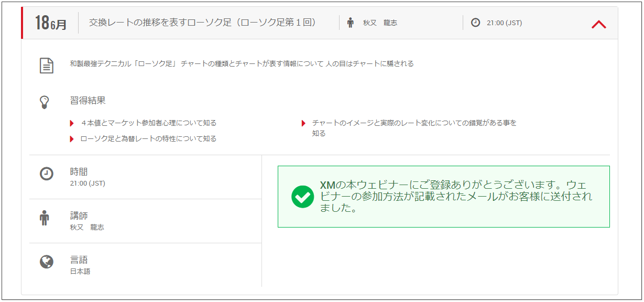Click bullet チャートのイメージと実際のレート変化
The height and width of the screenshot is (302, 644).
[414, 128]
